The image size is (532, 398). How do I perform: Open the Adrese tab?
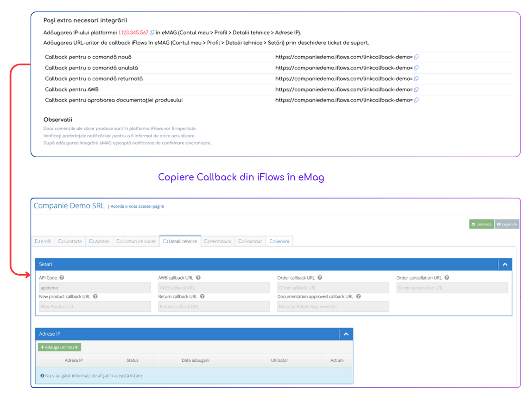99,242
